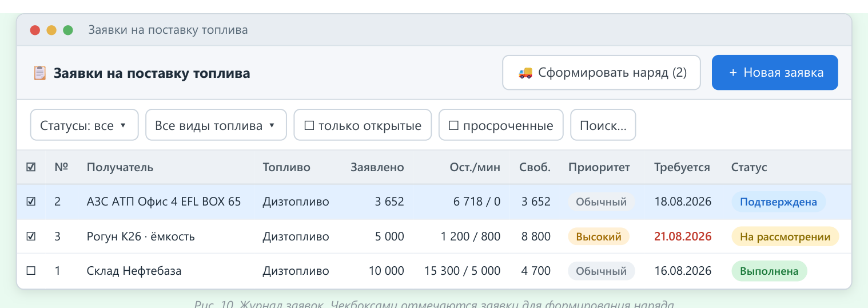
Task: Click the Высокий priority badge
Action: pyautogui.click(x=599, y=236)
